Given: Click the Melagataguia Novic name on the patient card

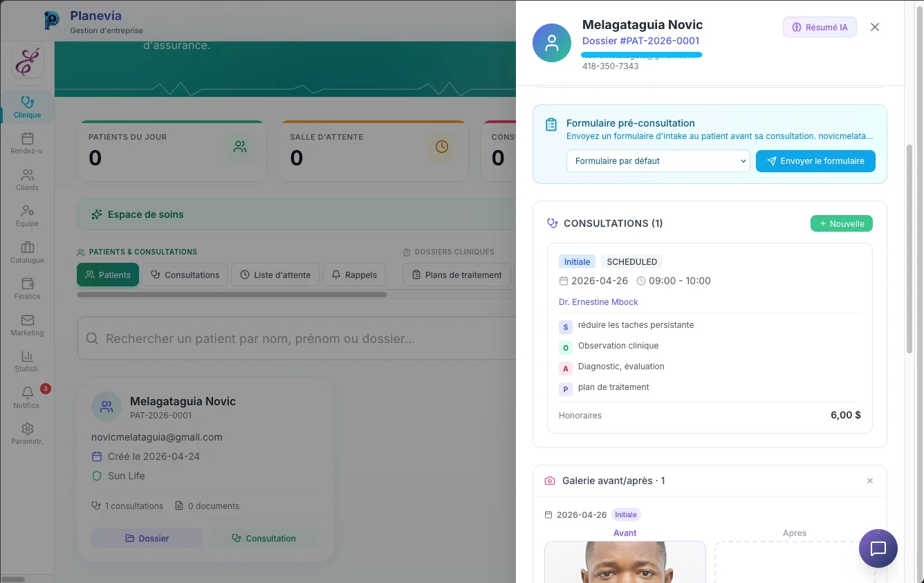Looking at the screenshot, I should (183, 401).
